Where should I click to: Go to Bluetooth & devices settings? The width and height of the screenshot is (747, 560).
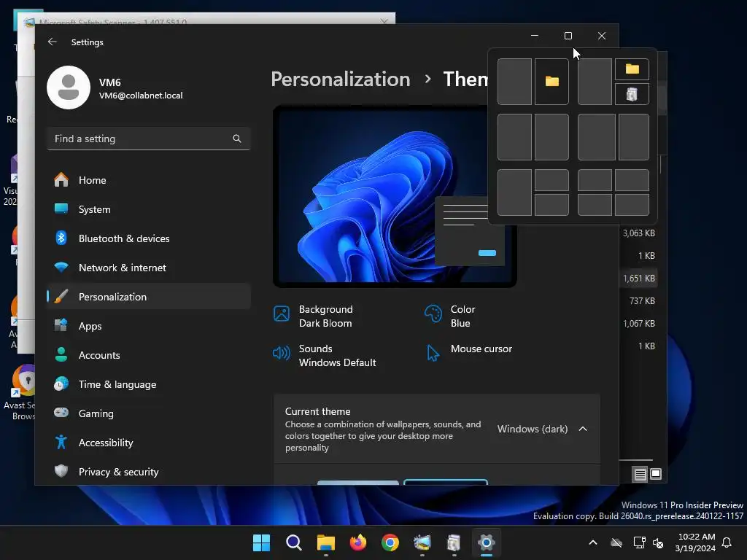point(149,238)
